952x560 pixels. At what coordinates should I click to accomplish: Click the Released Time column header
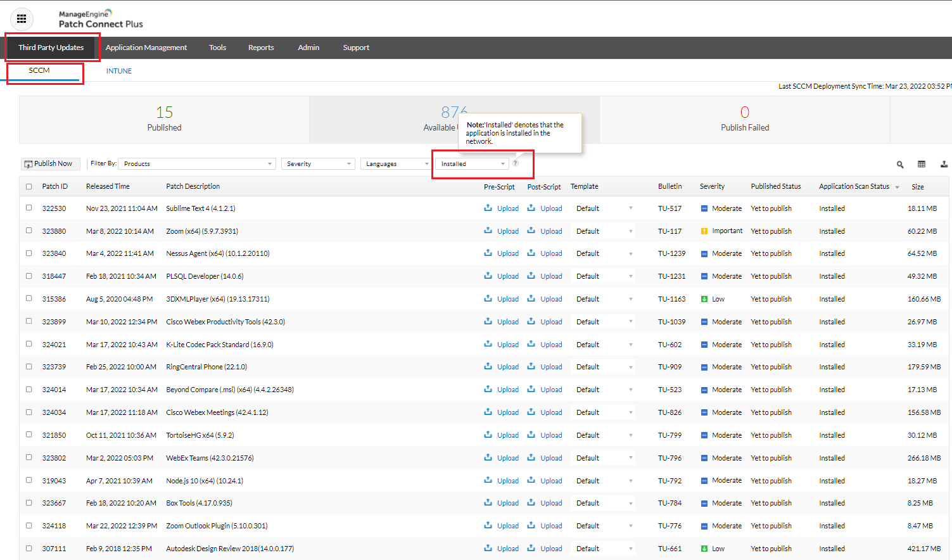[108, 186]
